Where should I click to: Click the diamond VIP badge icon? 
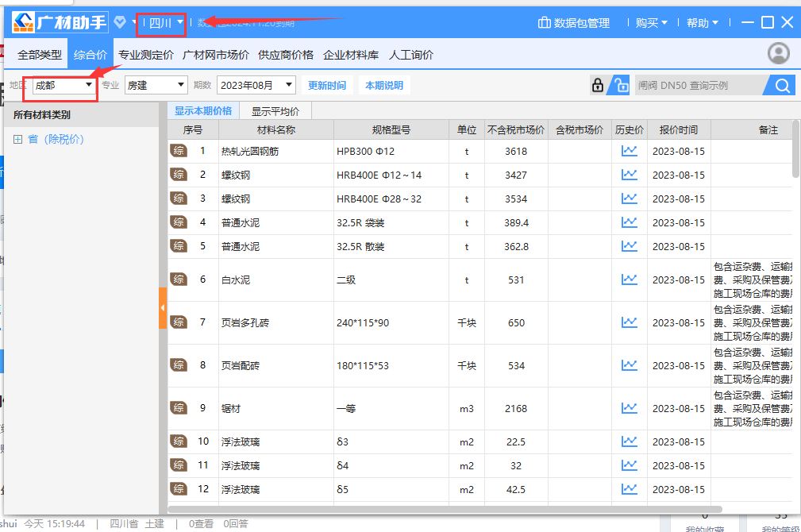click(120, 22)
